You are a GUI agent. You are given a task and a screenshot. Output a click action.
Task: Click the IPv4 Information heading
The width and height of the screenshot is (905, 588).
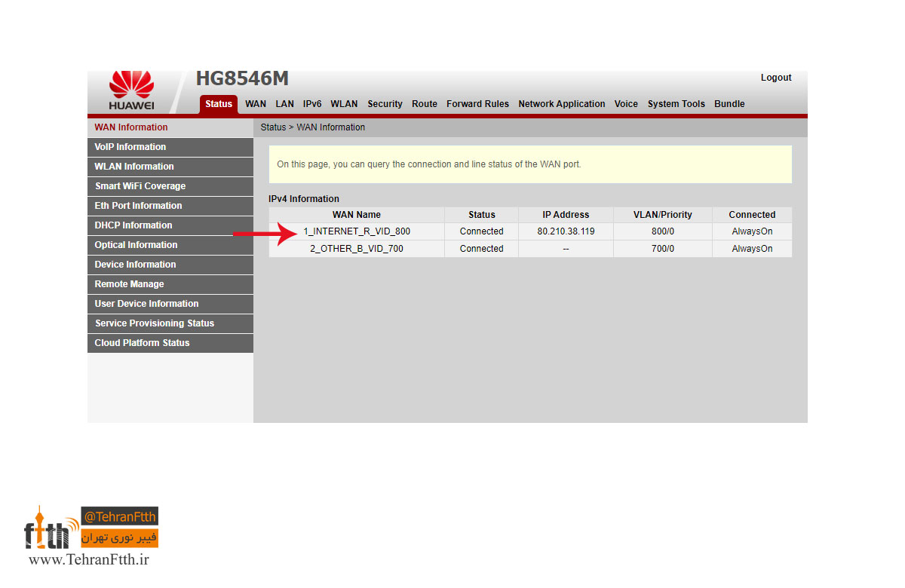pyautogui.click(x=304, y=199)
